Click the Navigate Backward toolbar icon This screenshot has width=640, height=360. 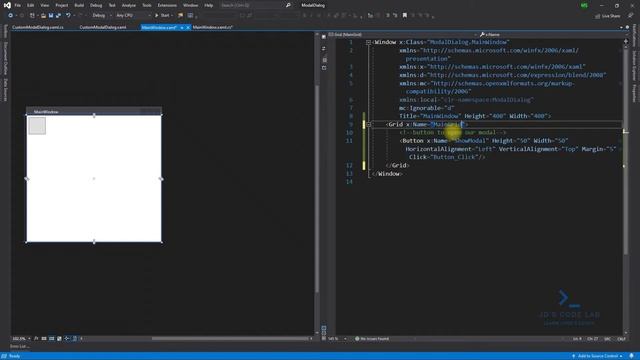click(x=10, y=16)
